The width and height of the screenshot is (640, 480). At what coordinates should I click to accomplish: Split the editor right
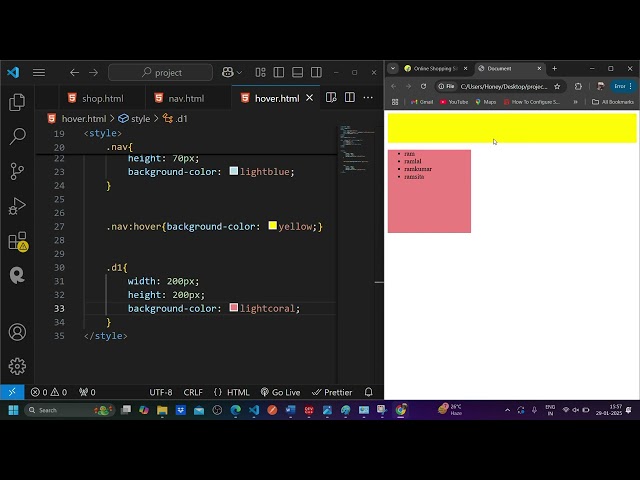[x=350, y=98]
